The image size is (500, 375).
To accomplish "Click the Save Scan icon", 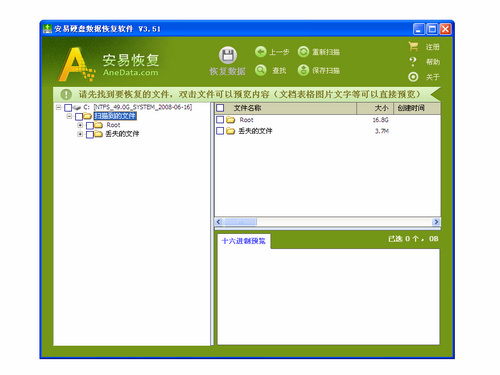I will tap(303, 70).
